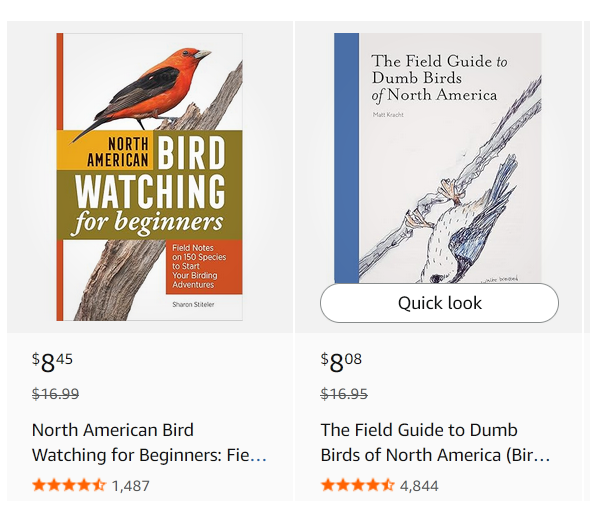The width and height of the screenshot is (590, 515).
Task: Open the North American Bird Watching title link
Action: [149, 442]
